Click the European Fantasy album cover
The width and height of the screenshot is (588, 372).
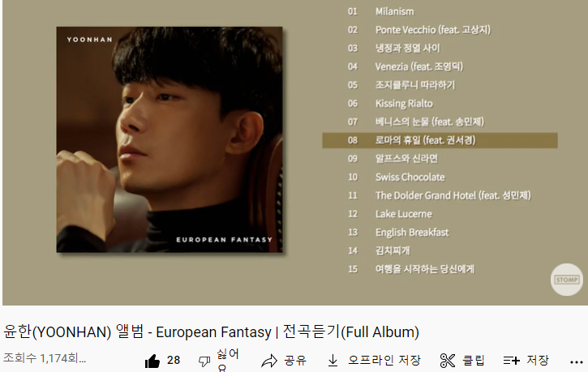pos(170,139)
